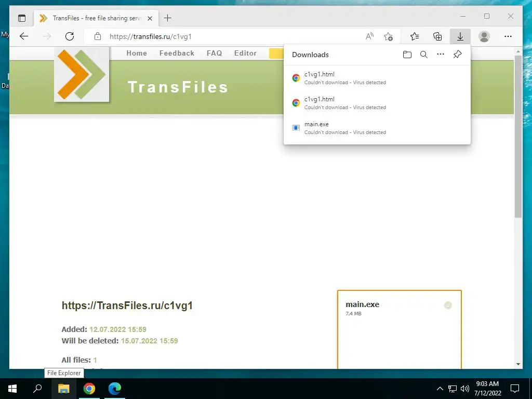Click the scrollbar up arrow
Viewport: 532px width, 399px height.
coord(518,51)
